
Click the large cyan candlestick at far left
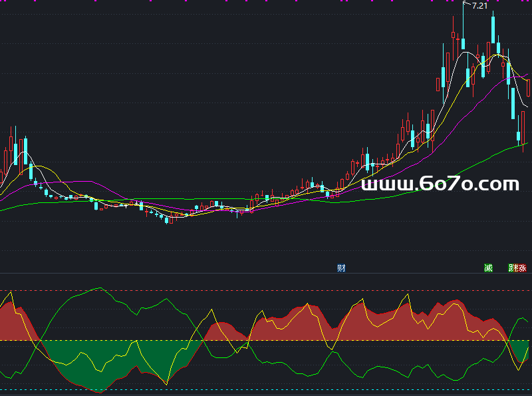(x=25, y=150)
